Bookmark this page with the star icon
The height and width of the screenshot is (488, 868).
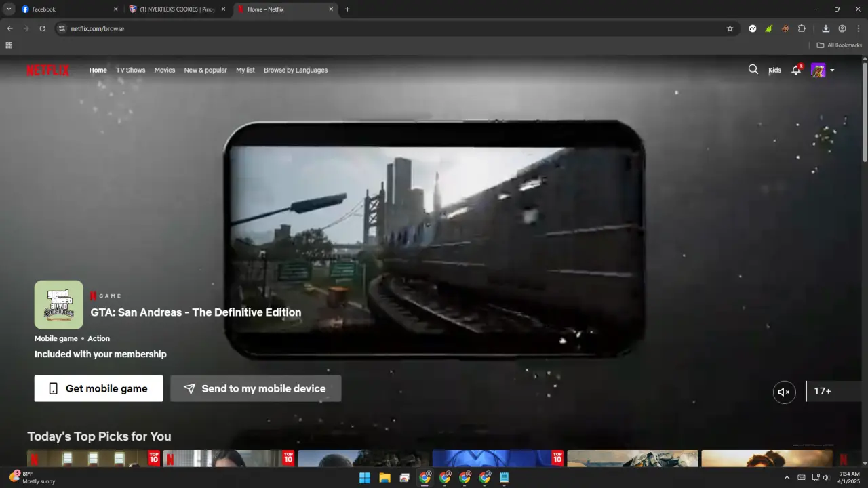[x=730, y=28]
